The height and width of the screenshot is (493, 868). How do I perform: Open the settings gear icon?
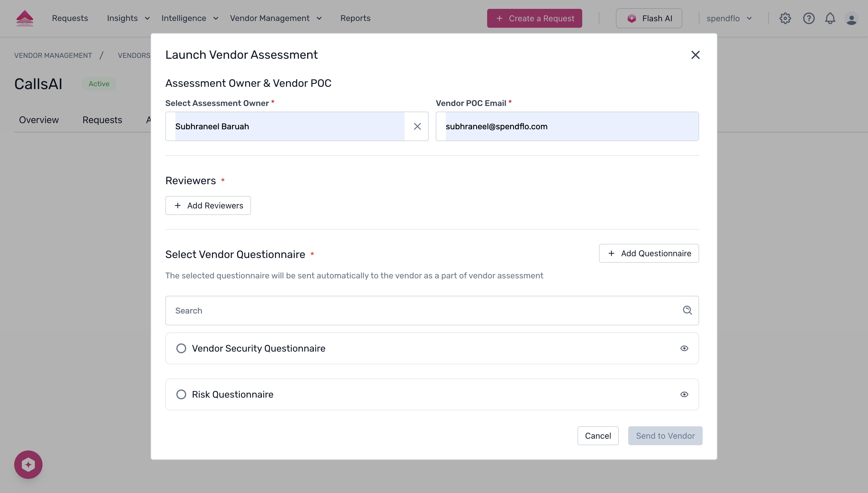[x=785, y=18]
